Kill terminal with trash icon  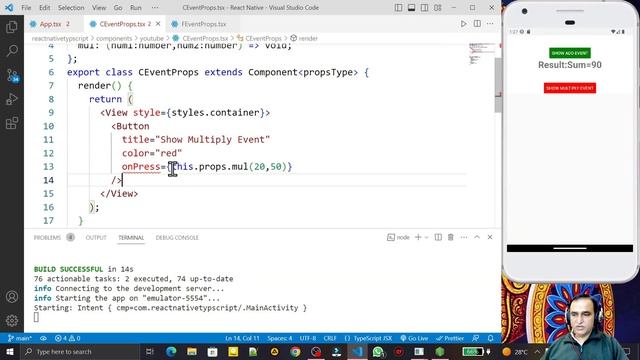click(451, 237)
